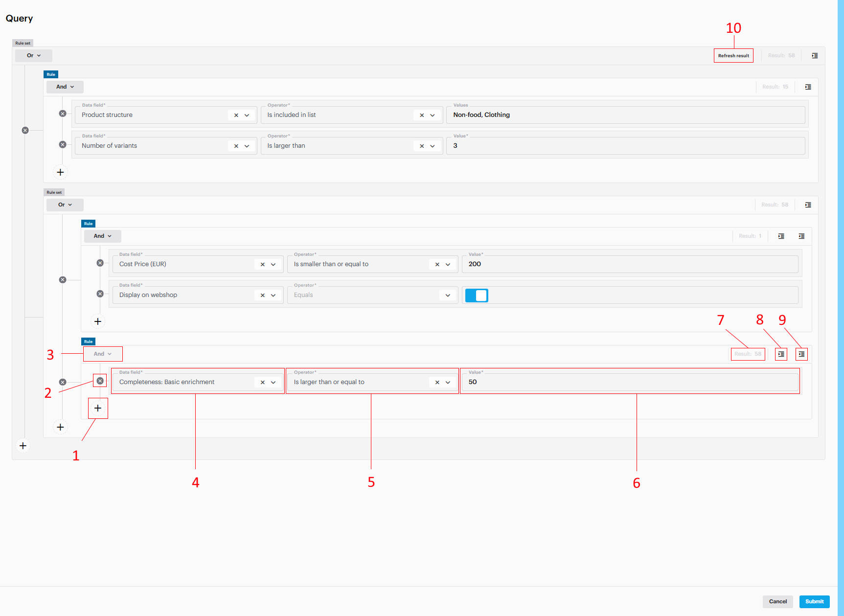Screen dimensions: 844x616
Task: Open the And selector of the first rule
Action: tap(65, 87)
